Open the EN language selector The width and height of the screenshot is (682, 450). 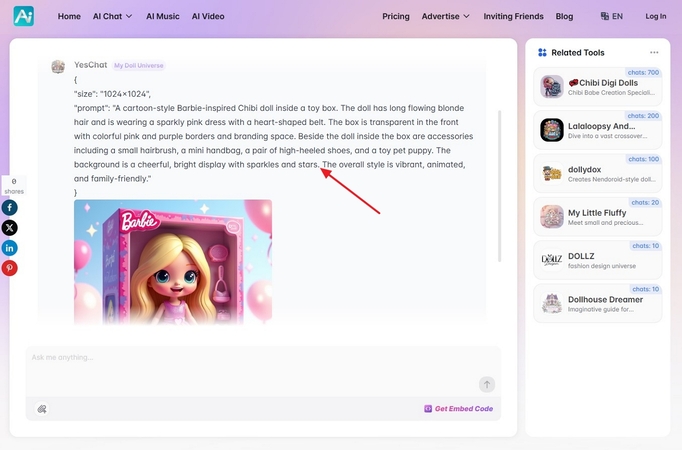[612, 16]
